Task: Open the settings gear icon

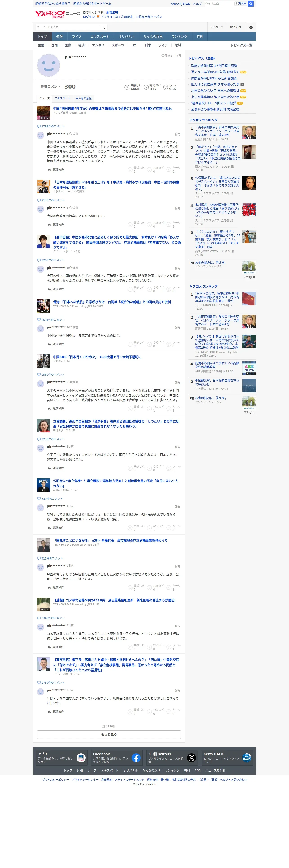Action: (251, 27)
